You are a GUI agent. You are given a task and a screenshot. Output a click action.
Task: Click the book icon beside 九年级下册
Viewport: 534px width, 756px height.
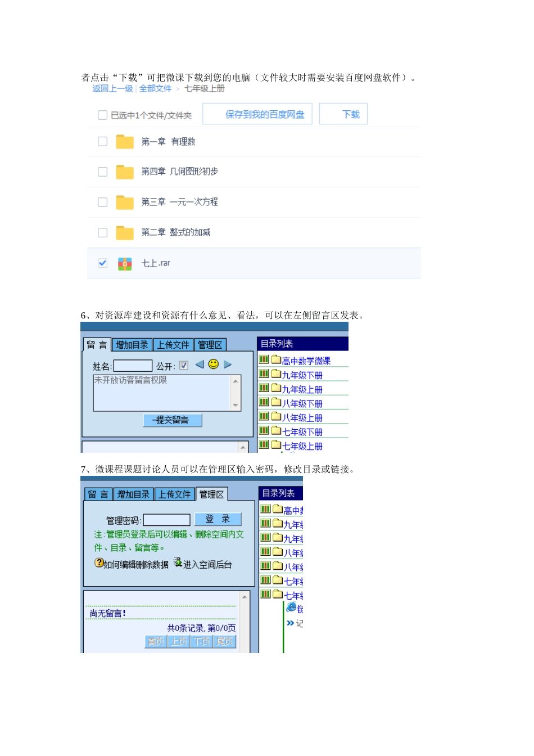[x=264, y=373]
